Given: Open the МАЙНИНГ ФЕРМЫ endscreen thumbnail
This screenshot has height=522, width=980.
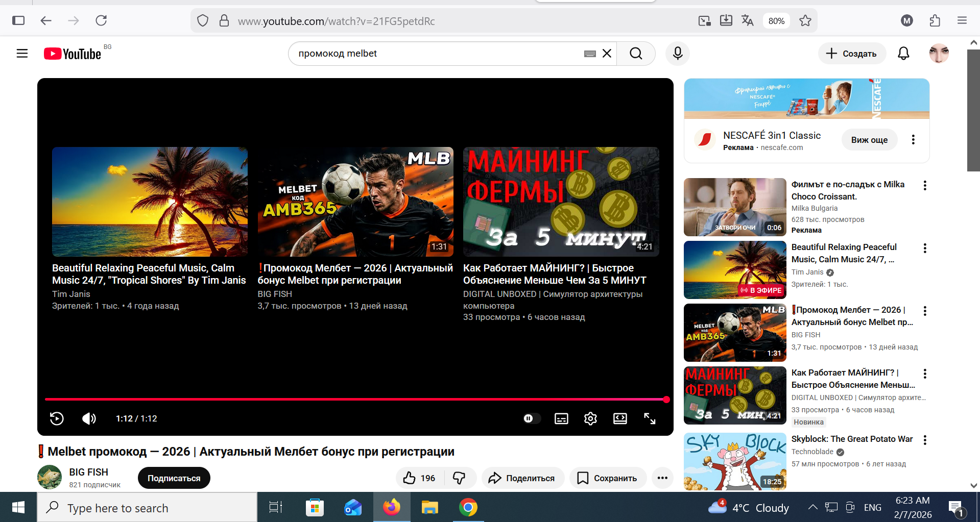Looking at the screenshot, I should (x=561, y=202).
